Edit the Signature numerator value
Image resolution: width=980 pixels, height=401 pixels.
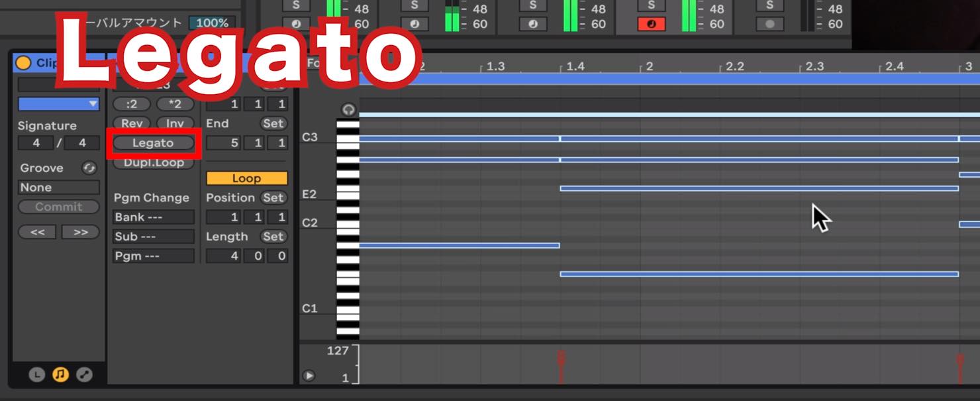(x=36, y=143)
